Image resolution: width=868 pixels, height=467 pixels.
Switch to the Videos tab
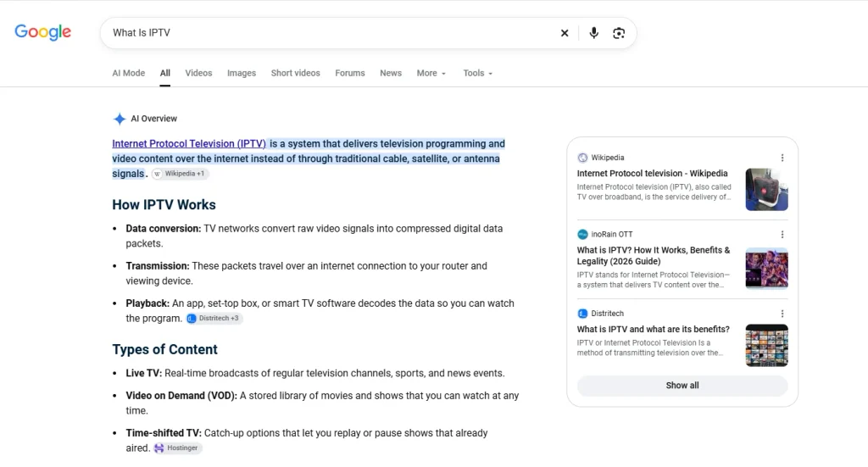pyautogui.click(x=198, y=73)
